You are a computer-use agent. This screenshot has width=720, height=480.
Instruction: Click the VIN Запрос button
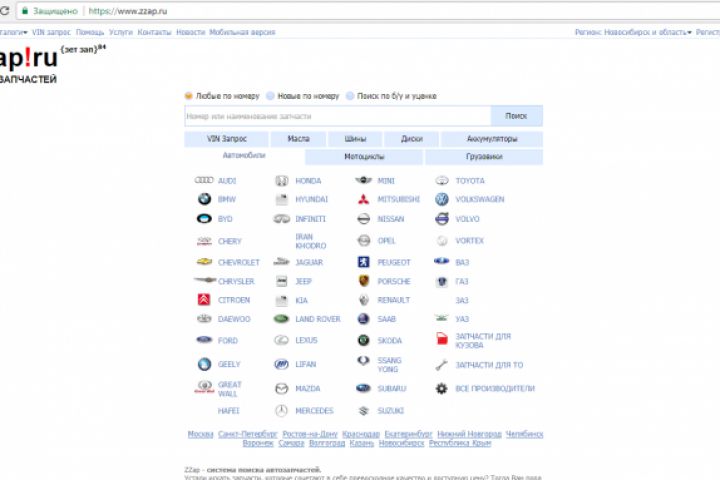pos(226,139)
